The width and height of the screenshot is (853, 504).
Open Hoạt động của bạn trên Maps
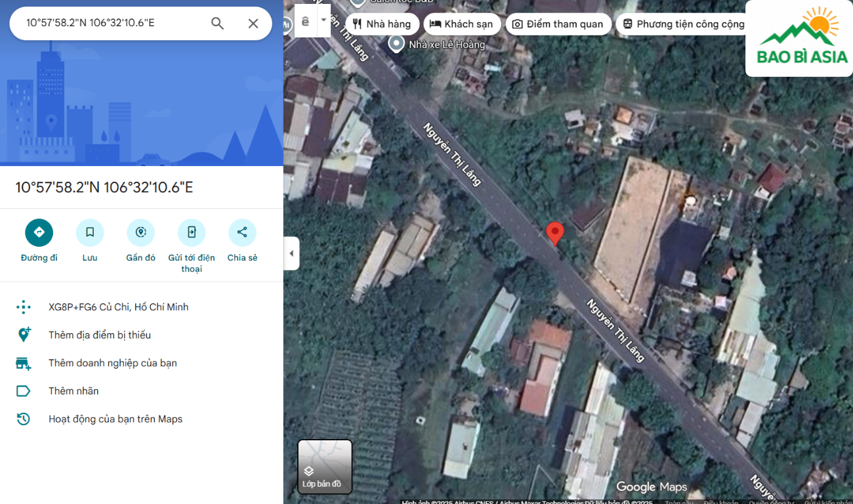[115, 419]
